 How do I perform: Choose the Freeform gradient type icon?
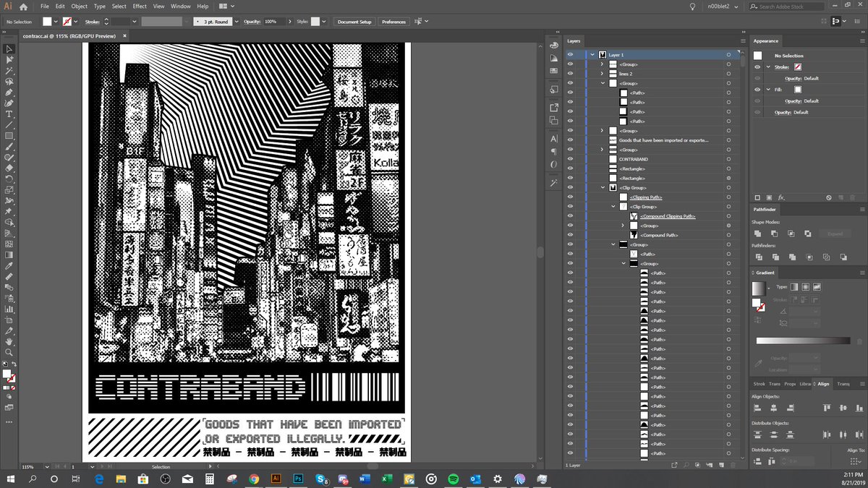pos(815,287)
